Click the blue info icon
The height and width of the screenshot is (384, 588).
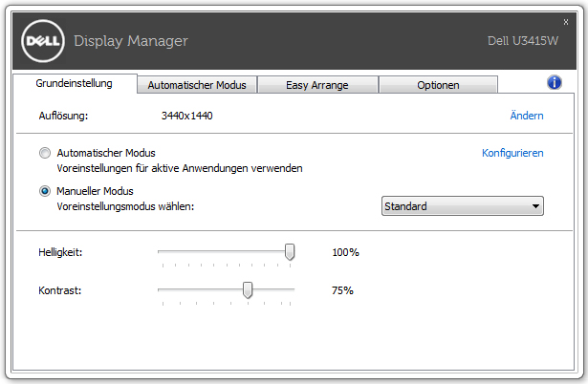pos(555,83)
